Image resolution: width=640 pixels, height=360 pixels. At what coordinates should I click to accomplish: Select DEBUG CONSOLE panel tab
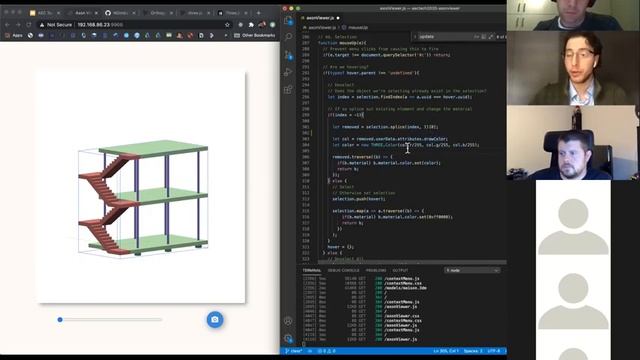coord(343,270)
